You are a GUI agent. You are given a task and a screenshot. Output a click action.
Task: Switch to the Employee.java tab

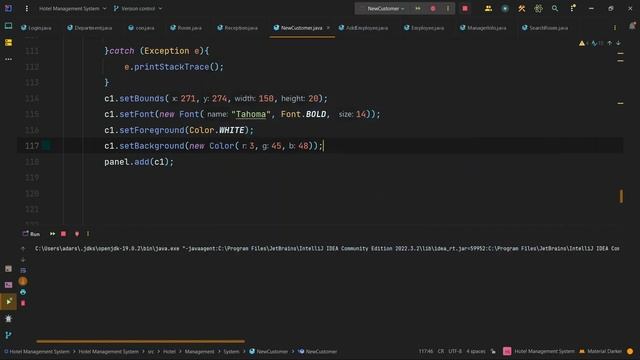coord(425,28)
